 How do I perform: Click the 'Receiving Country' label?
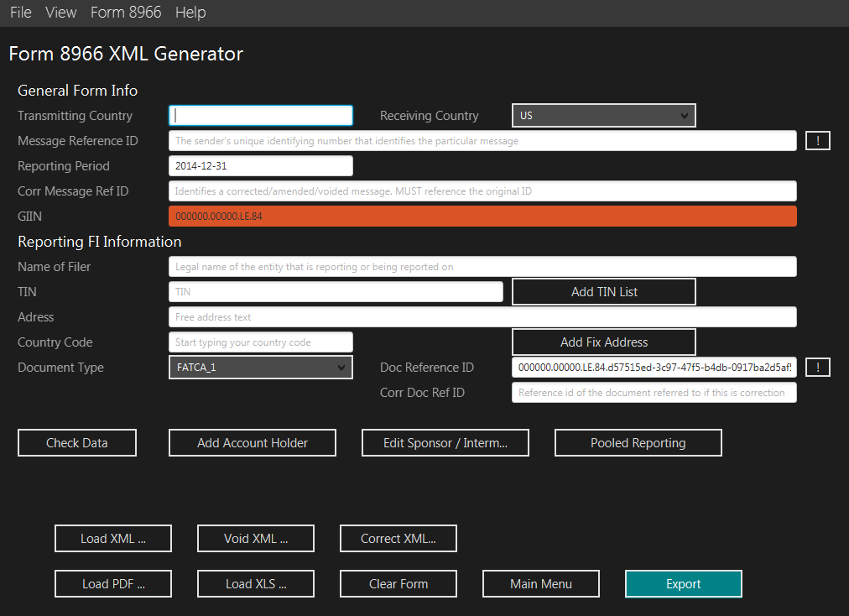click(430, 116)
